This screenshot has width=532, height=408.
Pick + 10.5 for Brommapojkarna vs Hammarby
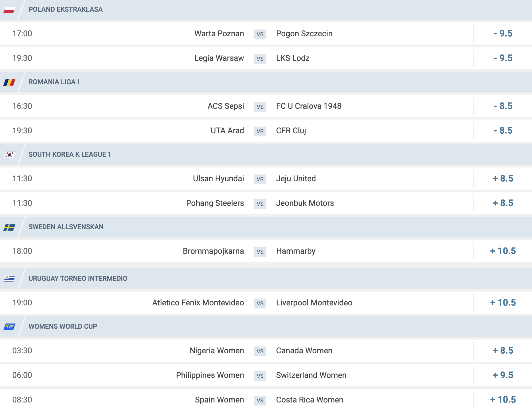[503, 251]
